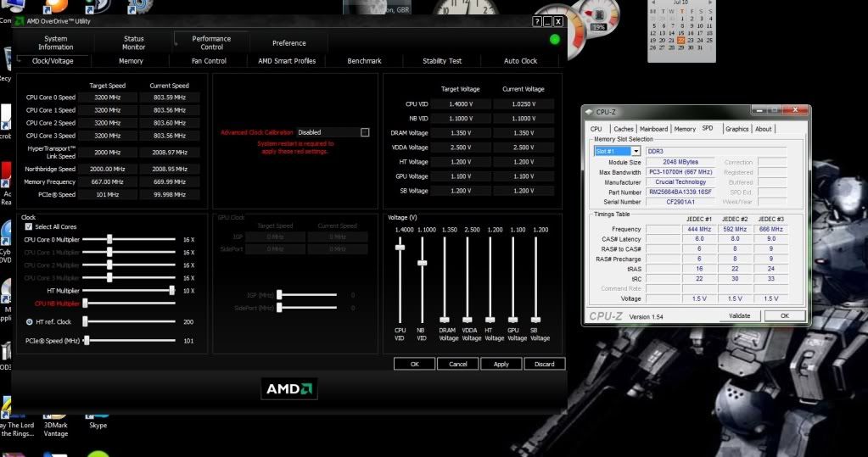Click the CPU-Z title bar icon
Screen dimensions: 868x457
(x=589, y=112)
